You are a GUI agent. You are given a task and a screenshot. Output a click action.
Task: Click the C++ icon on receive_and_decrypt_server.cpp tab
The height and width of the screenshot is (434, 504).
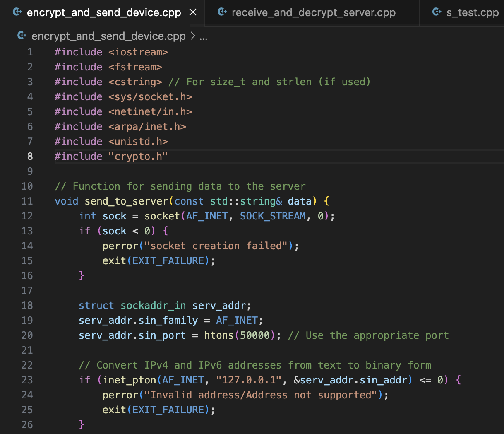point(222,12)
